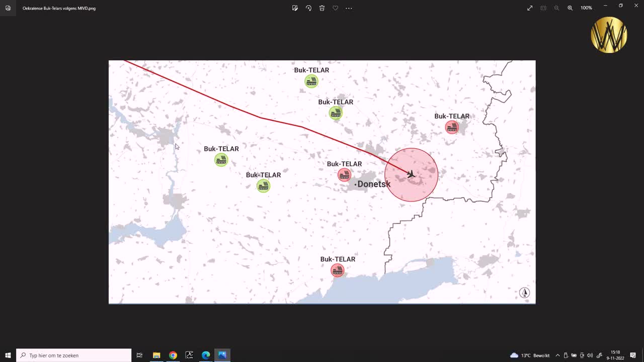This screenshot has height=362, width=644.
Task: Open the notification center
Action: pyautogui.click(x=633, y=355)
